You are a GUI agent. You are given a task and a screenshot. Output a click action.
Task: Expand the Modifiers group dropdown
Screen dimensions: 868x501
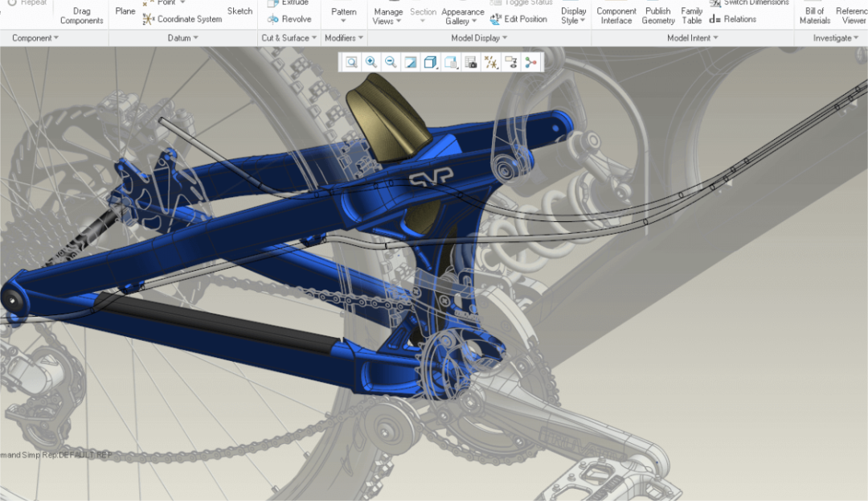(x=344, y=38)
